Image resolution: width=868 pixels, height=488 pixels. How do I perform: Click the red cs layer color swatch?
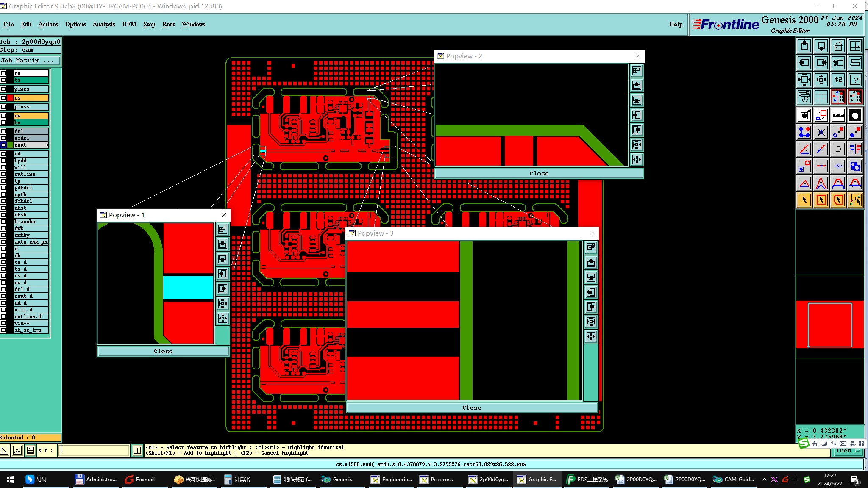(x=10, y=98)
